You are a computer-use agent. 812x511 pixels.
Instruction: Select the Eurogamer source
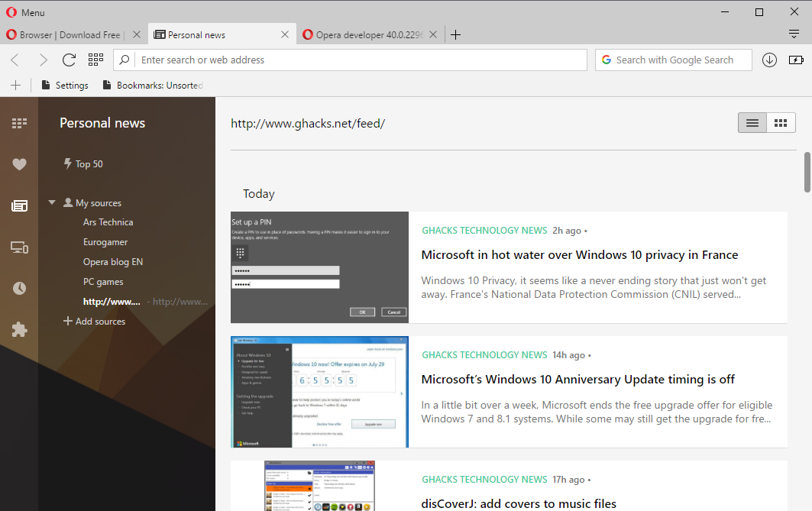click(x=105, y=242)
